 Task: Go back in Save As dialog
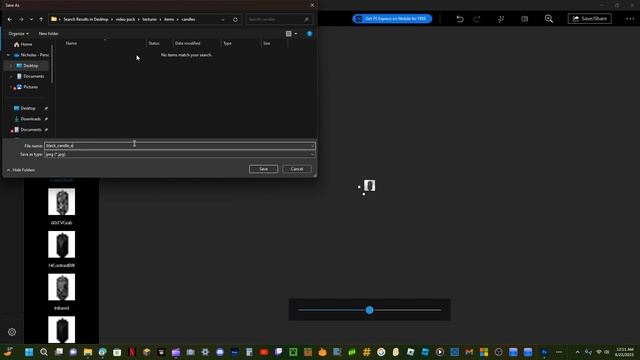(10, 19)
